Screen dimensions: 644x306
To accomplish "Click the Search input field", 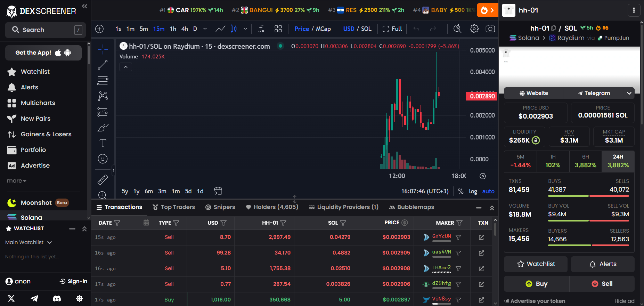I will click(x=43, y=30).
